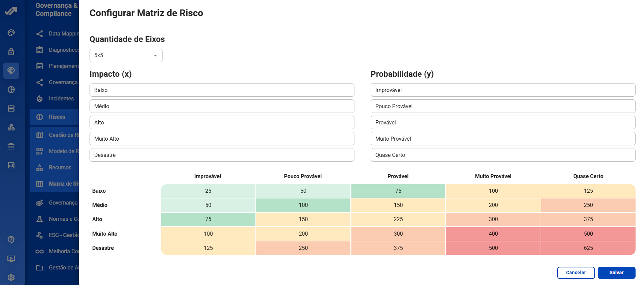This screenshot has height=285, width=644.
Task: Click the padlock icon in left rail
Action: [x=11, y=52]
